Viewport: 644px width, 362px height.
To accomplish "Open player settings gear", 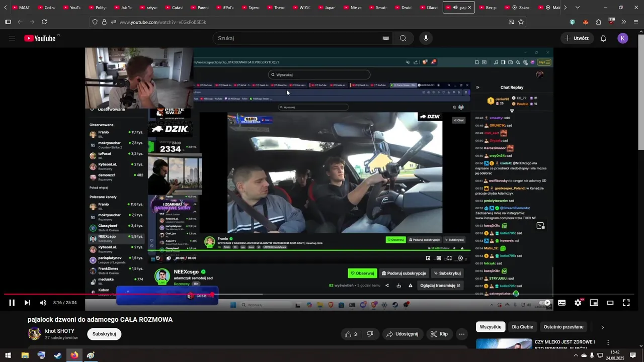I will pyautogui.click(x=578, y=303).
